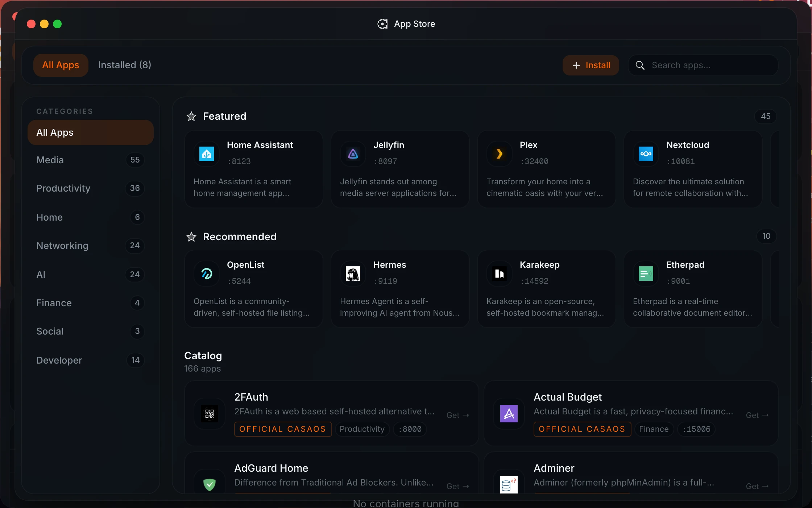
Task: Click the Nextcloud app icon
Action: (646, 154)
